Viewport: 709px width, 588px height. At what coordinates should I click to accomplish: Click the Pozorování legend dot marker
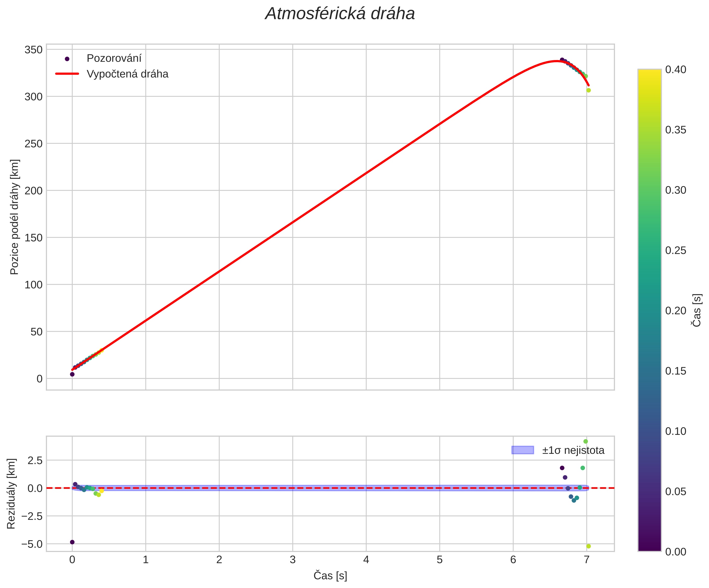point(67,59)
